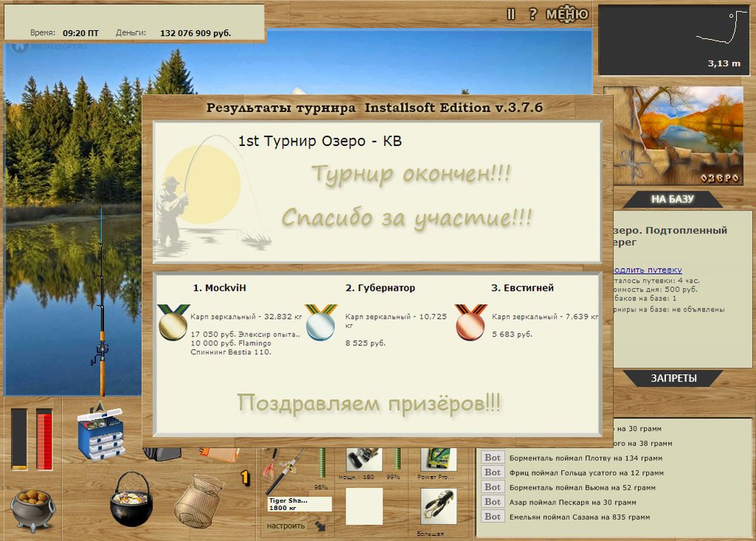The width and height of the screenshot is (756, 541).
Task: Click the Bot tag beside Азар поймал Пескаря
Action: (x=492, y=502)
